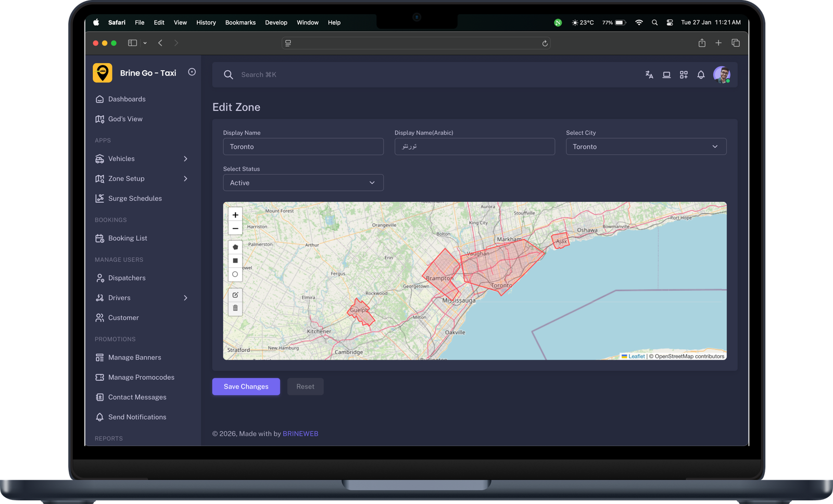Expand the Vehicles sidebar menu
833x504 pixels.
click(x=142, y=159)
